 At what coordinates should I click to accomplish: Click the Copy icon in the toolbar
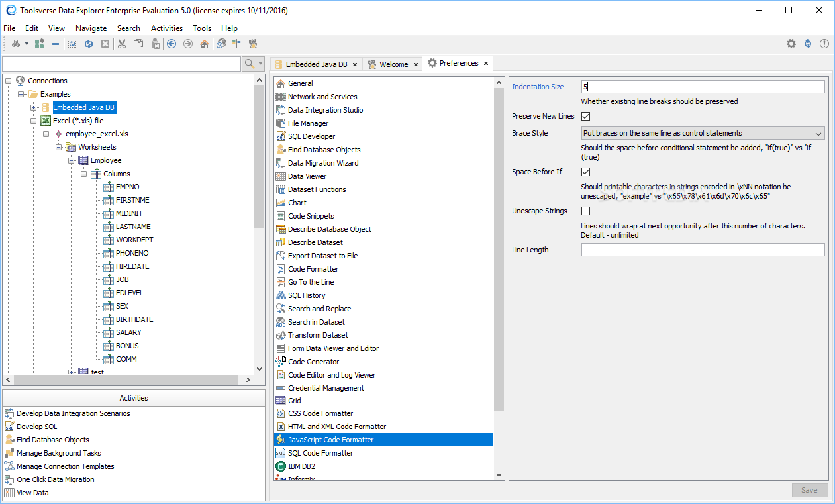(138, 44)
